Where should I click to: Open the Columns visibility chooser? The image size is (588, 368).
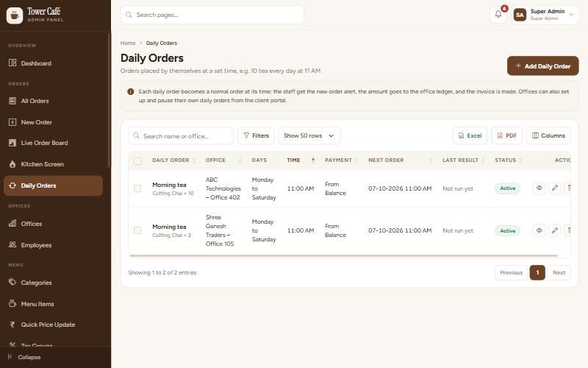click(x=548, y=135)
